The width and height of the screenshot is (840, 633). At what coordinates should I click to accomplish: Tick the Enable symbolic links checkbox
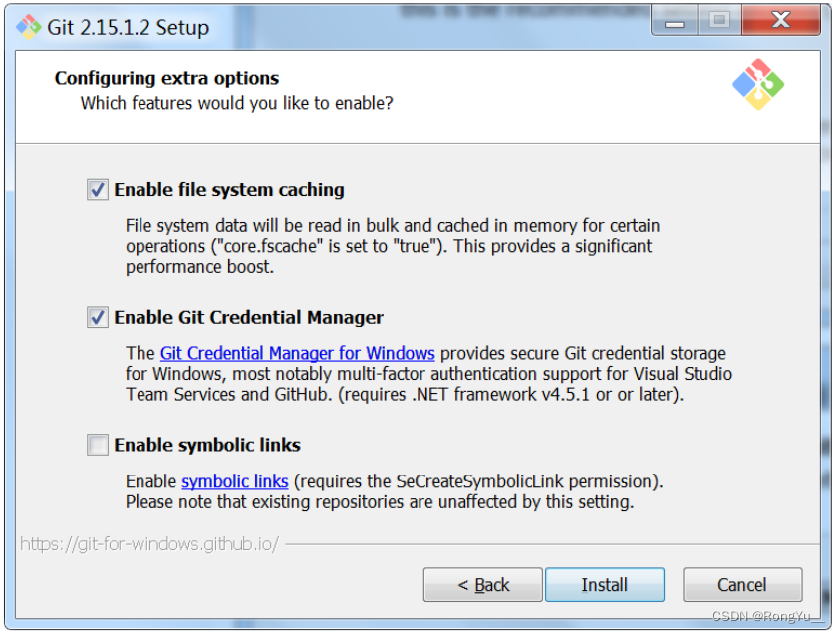point(98,445)
